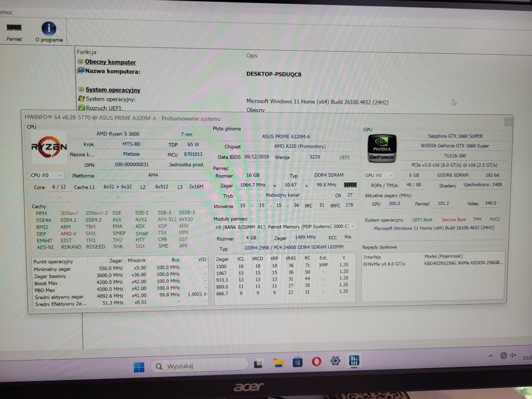532x399 pixels.
Task: Click the DDR4 SDRAM memory type value
Action: pos(329,175)
